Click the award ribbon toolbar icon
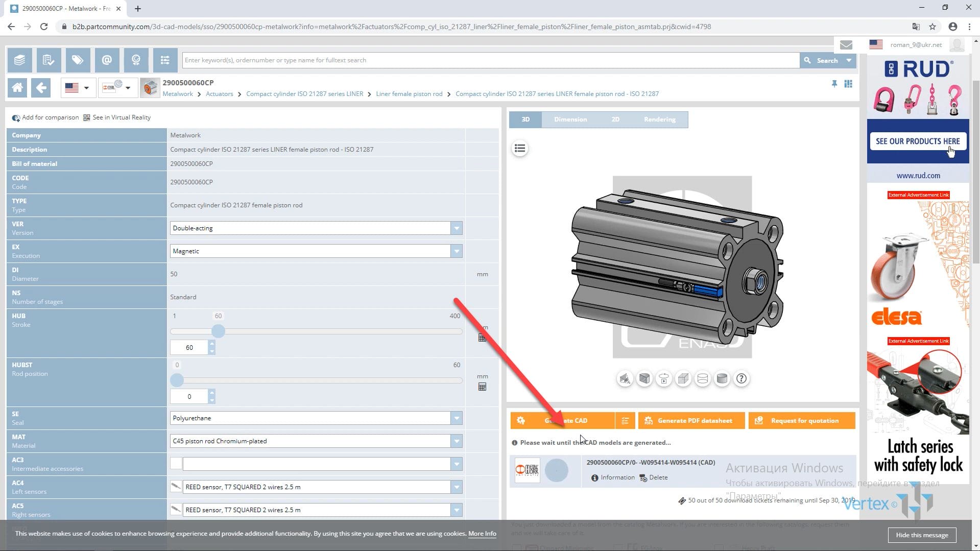The width and height of the screenshot is (980, 551). coord(136,60)
